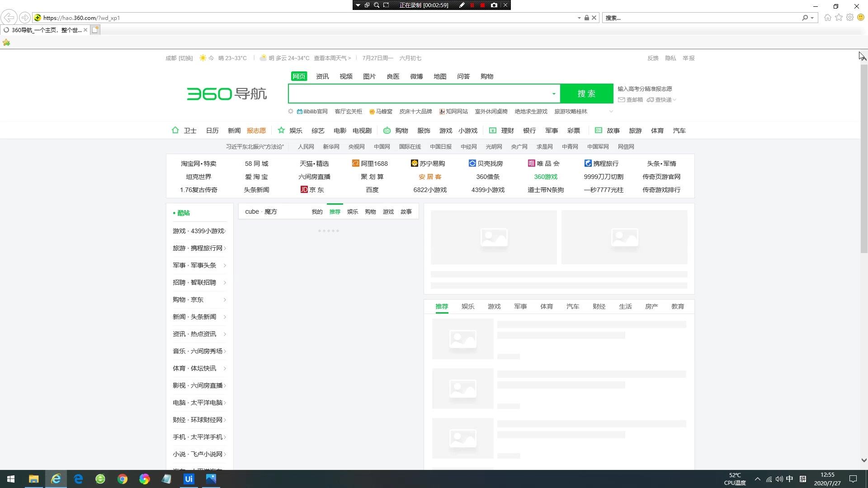The width and height of the screenshot is (868, 488).
Task: Expand the 查快递 dropdown arrow
Action: pyautogui.click(x=675, y=100)
